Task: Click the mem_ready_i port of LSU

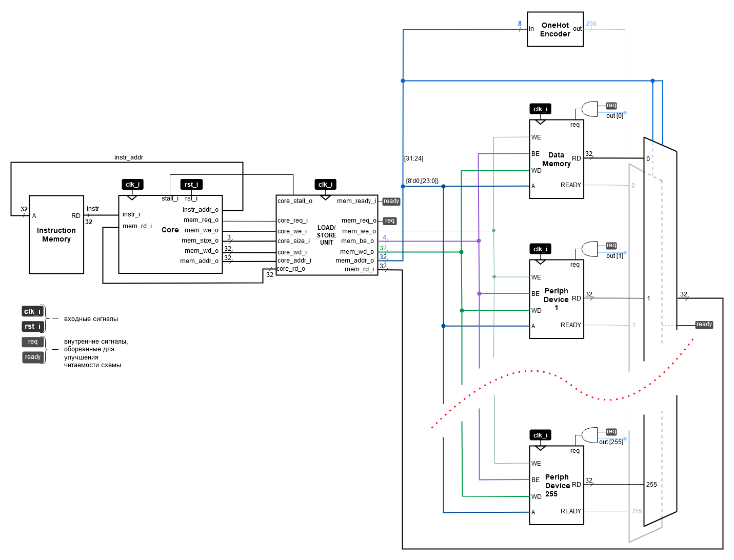Action: click(x=356, y=201)
